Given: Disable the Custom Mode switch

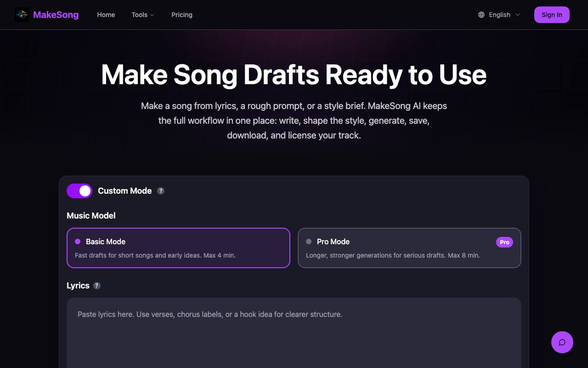Looking at the screenshot, I should 79,191.
